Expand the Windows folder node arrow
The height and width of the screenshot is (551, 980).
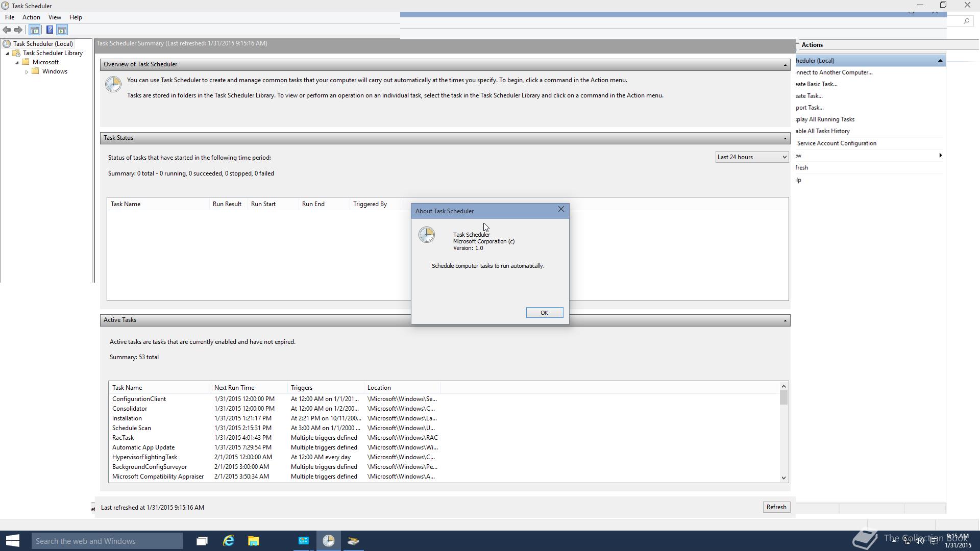tap(27, 72)
